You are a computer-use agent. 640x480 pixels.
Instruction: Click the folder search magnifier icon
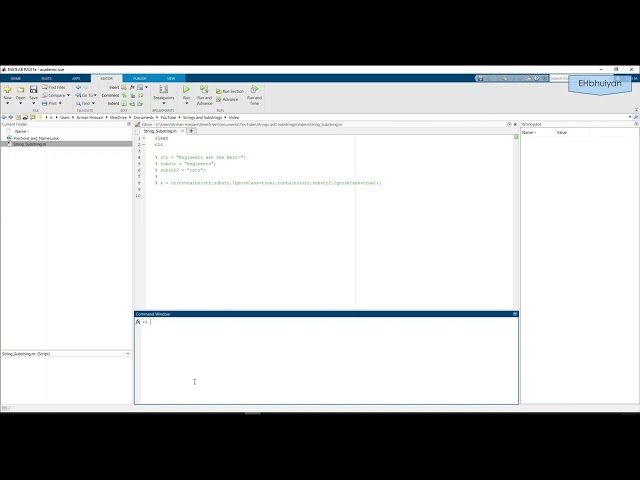point(636,117)
